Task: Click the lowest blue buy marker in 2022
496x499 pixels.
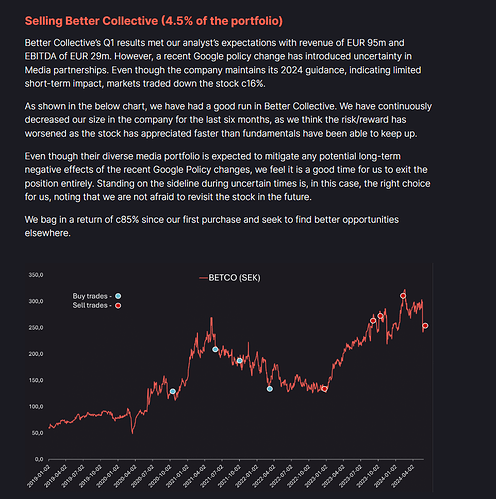Action: tap(270, 389)
